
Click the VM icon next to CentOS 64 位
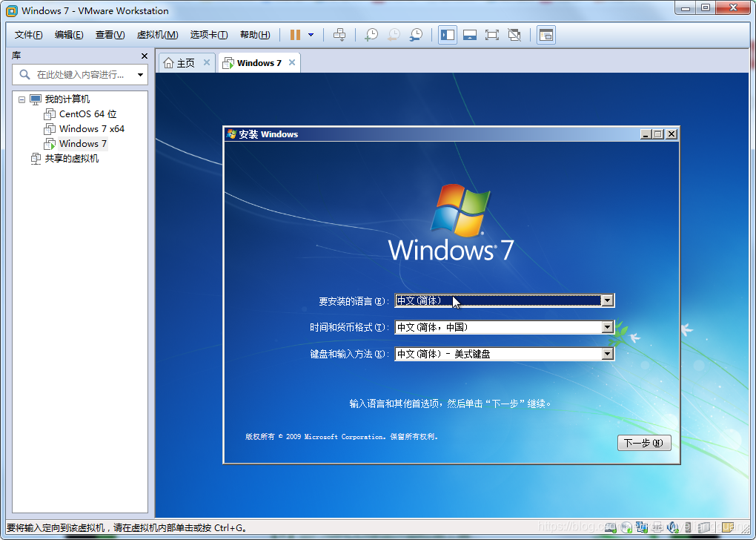tap(50, 114)
